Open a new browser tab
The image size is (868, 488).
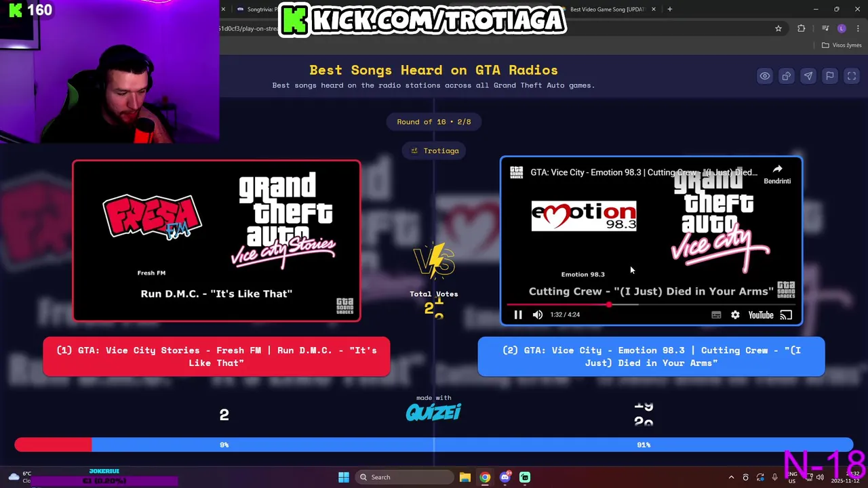[669, 9]
